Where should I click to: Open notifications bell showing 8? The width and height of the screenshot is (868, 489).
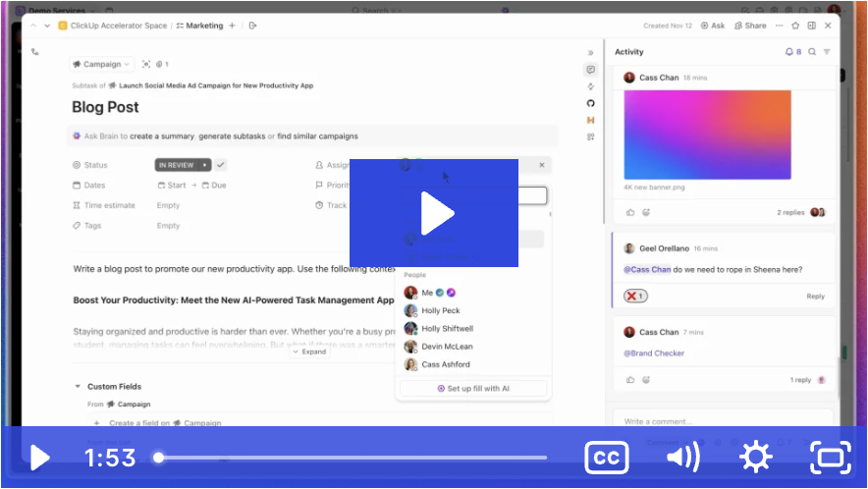792,52
